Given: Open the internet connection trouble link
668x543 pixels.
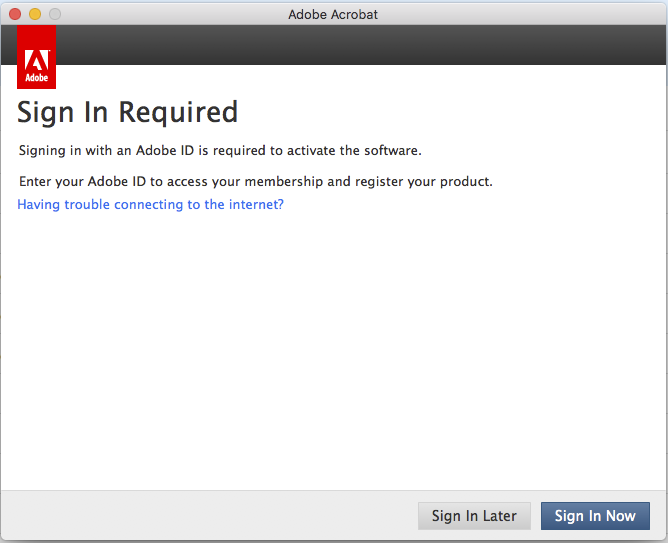Looking at the screenshot, I should [150, 204].
